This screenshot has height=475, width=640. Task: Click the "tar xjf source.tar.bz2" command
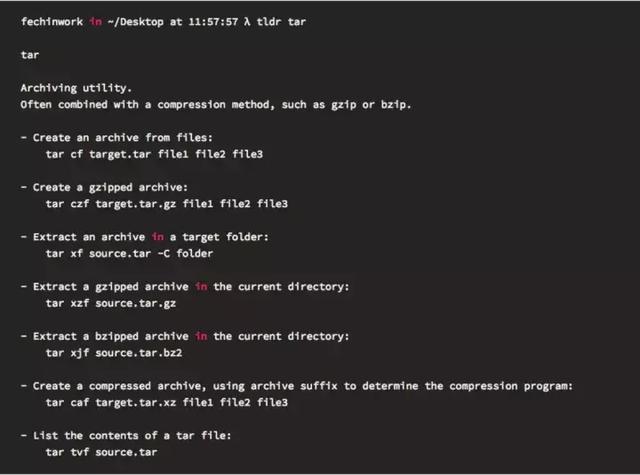114,353
